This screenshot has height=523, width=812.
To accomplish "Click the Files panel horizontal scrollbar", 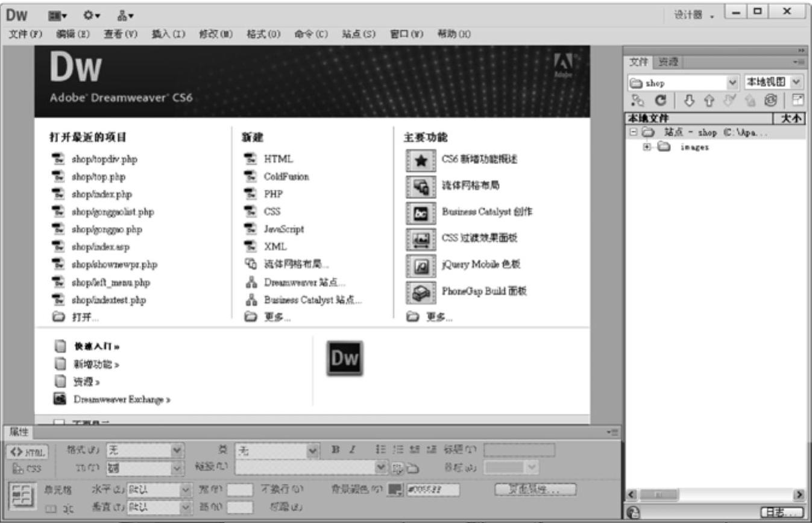I will click(x=717, y=495).
